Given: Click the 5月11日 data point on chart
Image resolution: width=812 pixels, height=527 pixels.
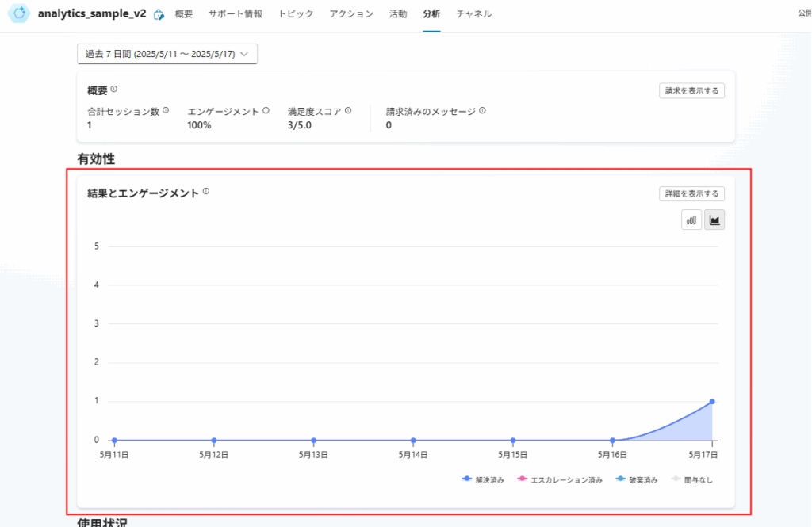Looking at the screenshot, I should [x=114, y=441].
